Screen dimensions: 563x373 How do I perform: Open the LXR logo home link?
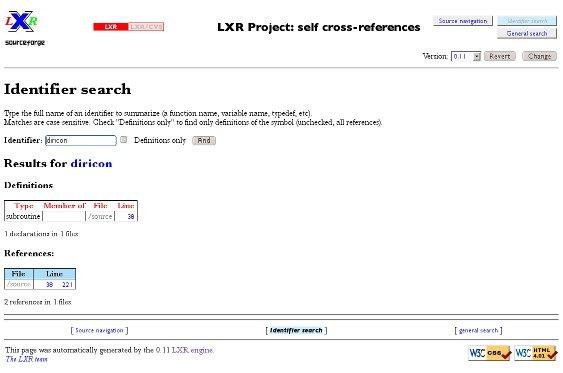22,22
